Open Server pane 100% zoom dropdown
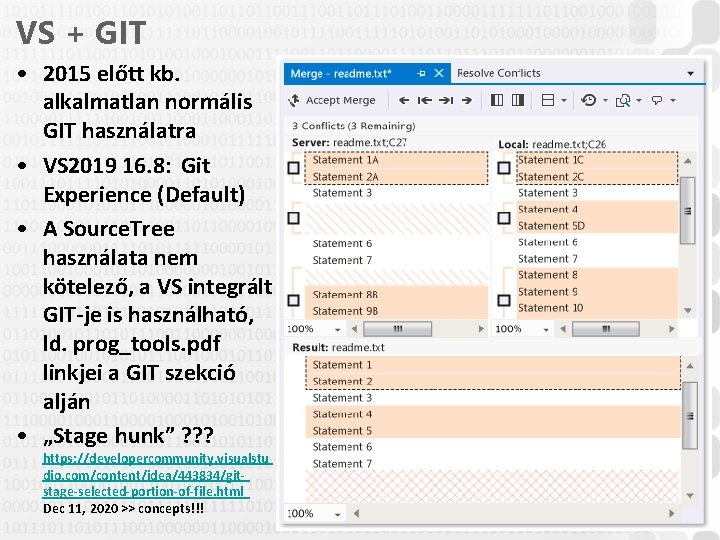The height and width of the screenshot is (540, 720). pos(338,330)
